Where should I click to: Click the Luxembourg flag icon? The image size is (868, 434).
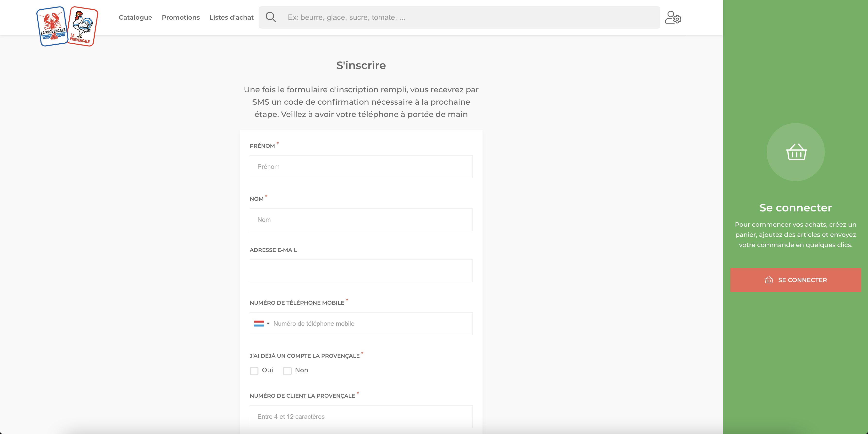click(259, 324)
